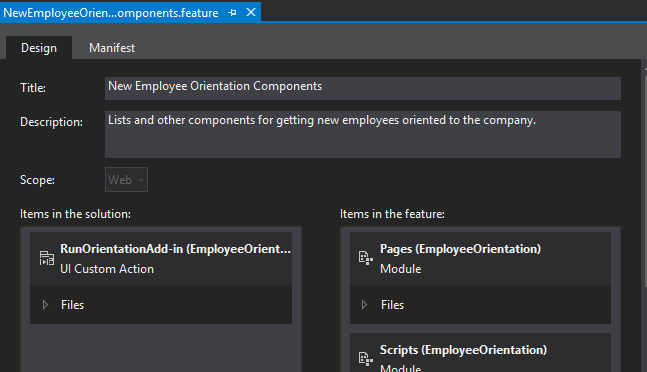Click the 'Description:' label
647x372 pixels.
pyautogui.click(x=51, y=122)
